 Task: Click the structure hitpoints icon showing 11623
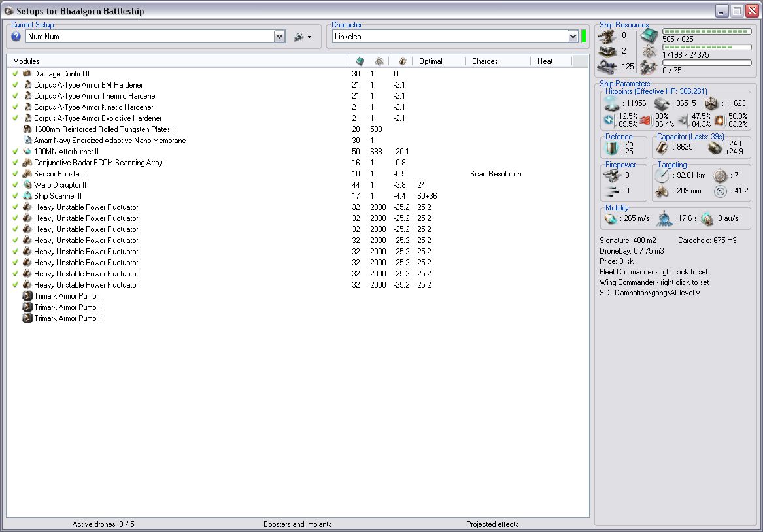[x=711, y=103]
